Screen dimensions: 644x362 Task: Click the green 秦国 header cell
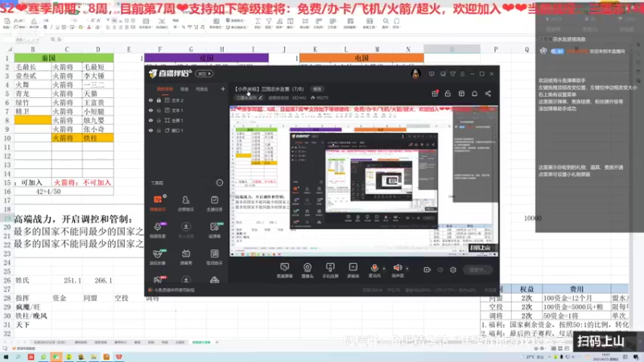[x=64, y=58]
